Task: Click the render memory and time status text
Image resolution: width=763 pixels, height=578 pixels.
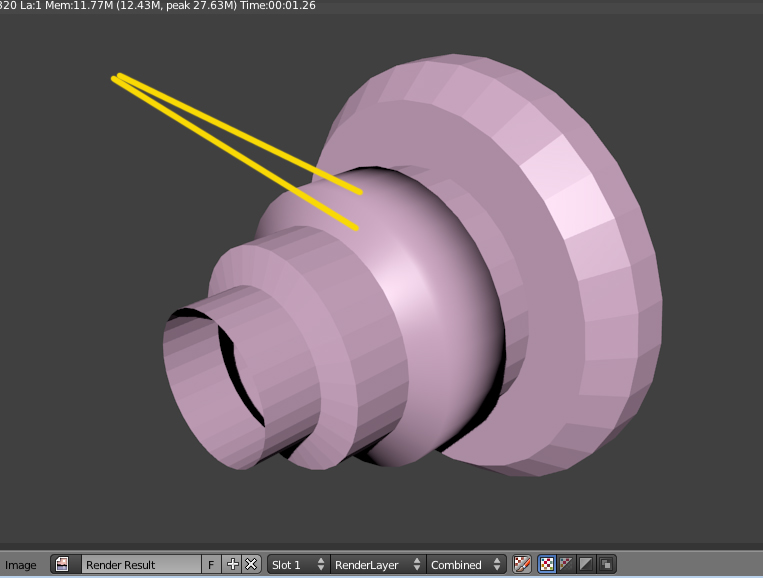Action: pyautogui.click(x=158, y=5)
